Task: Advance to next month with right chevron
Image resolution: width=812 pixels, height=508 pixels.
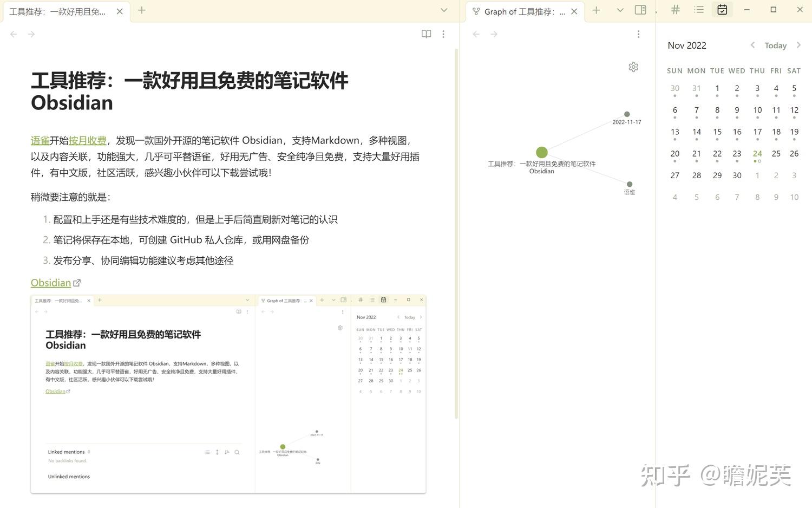Action: point(799,45)
